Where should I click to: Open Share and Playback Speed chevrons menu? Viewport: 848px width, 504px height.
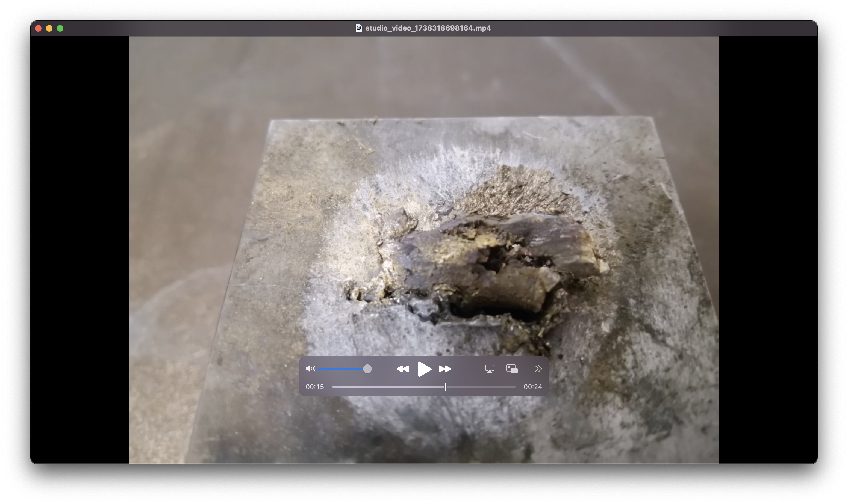[538, 369]
